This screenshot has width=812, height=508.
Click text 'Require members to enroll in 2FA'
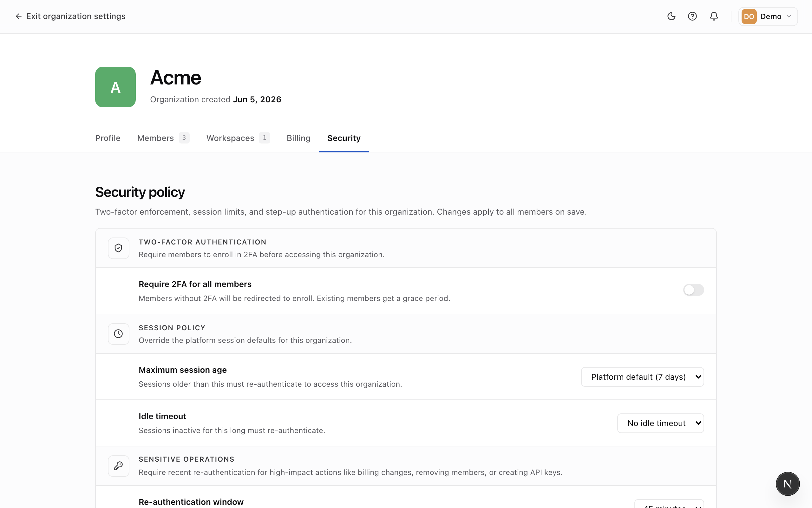(198, 255)
